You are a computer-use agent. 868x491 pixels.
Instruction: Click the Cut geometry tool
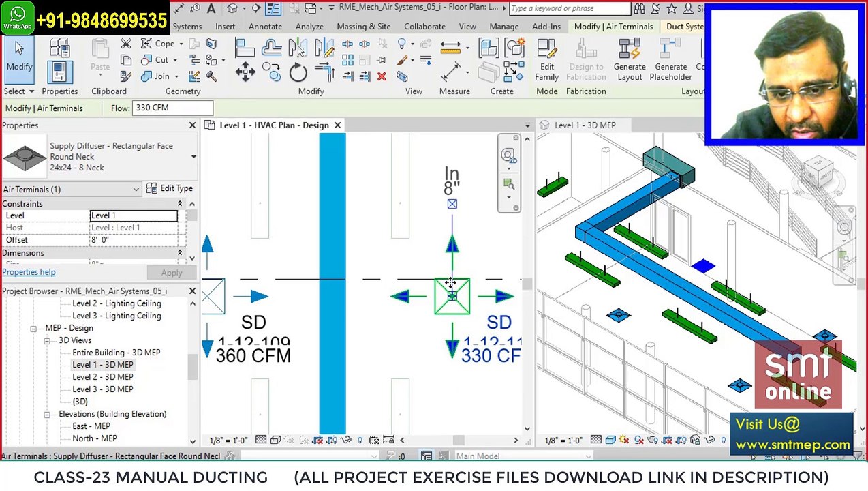coord(155,60)
